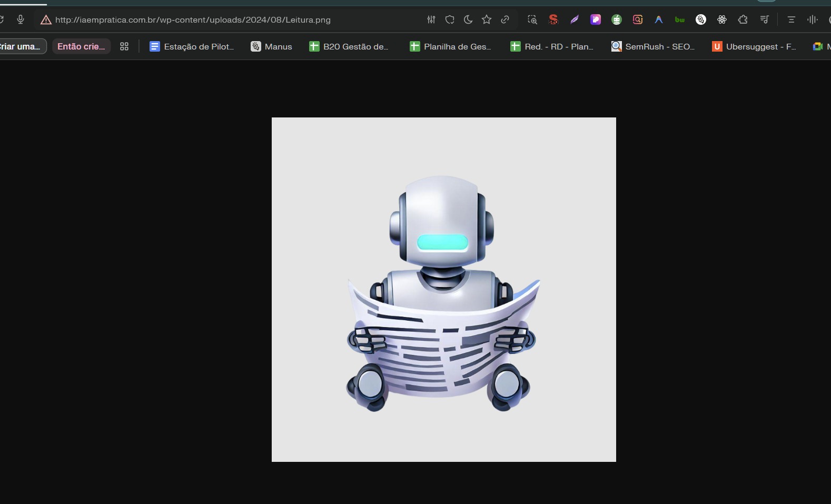This screenshot has height=504, width=831.
Task: Click the not-secure warning triangle icon
Action: click(x=46, y=20)
